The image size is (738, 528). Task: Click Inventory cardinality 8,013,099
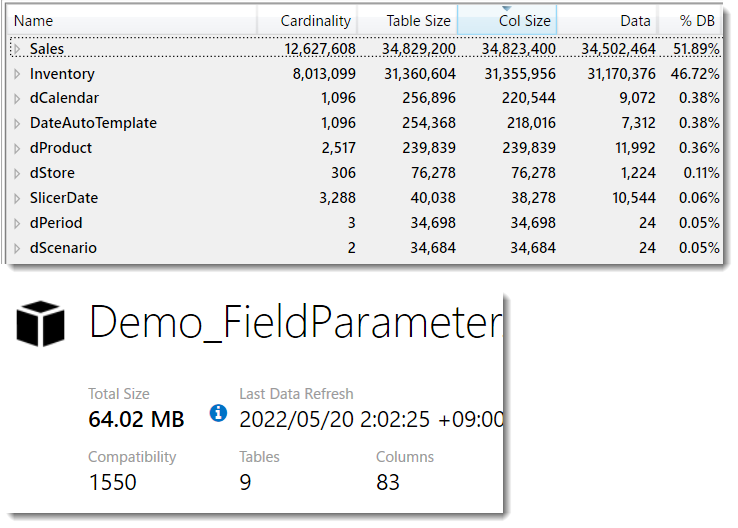[x=324, y=74]
